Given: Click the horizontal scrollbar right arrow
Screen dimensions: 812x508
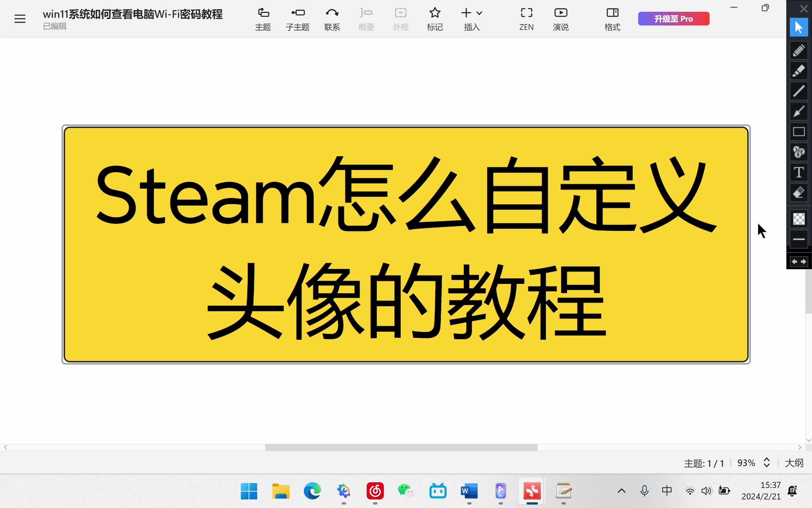Looking at the screenshot, I should pos(800,447).
